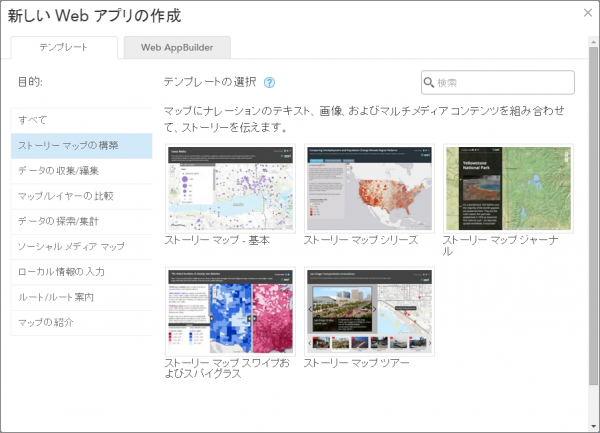Select the すべて category

(82, 120)
